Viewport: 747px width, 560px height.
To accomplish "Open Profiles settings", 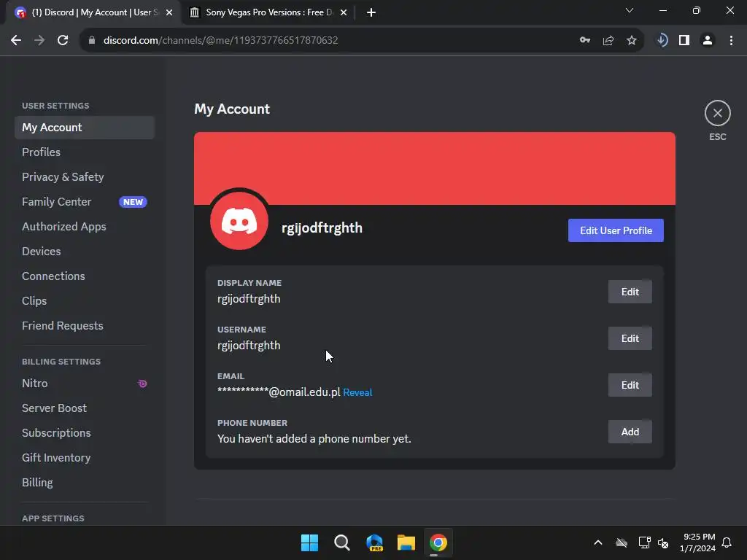I will (x=85, y=152).
